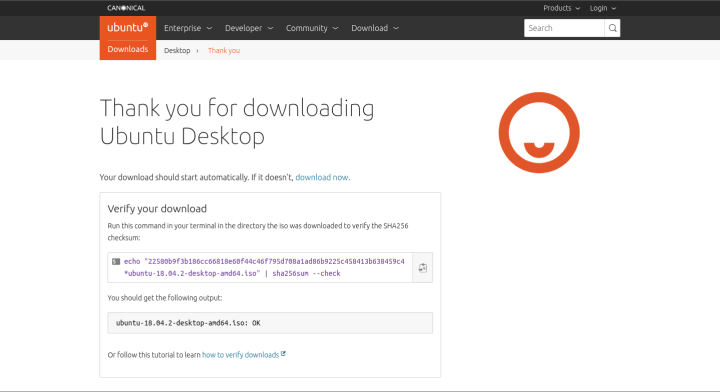Click the external-link icon after verify downloads
The height and width of the screenshot is (392, 720).
coord(283,354)
